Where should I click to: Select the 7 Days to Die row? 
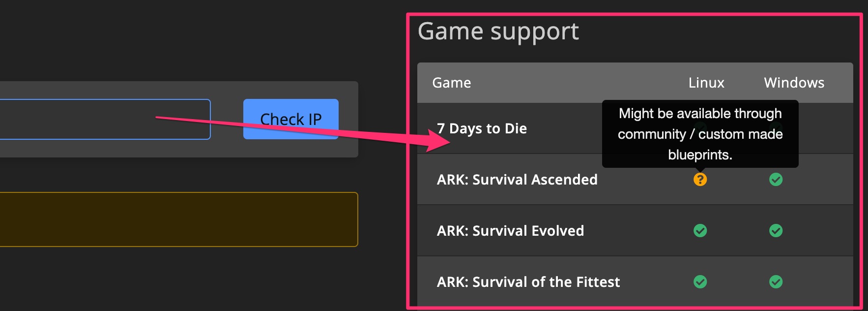click(482, 129)
